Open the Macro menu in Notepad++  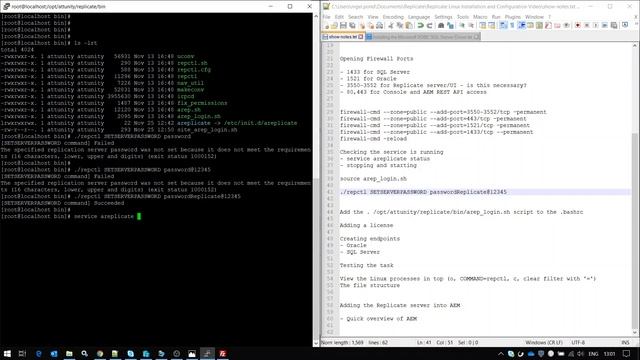pyautogui.click(x=480, y=17)
